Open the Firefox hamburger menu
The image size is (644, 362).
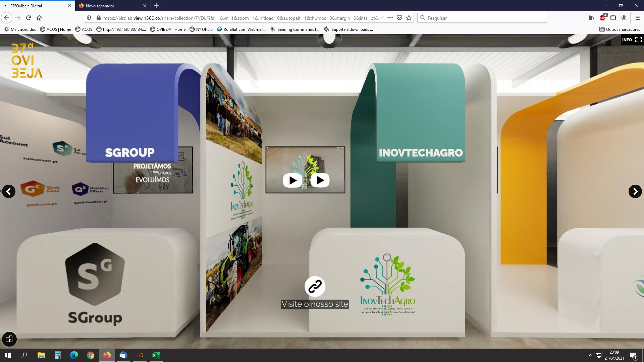(x=638, y=18)
